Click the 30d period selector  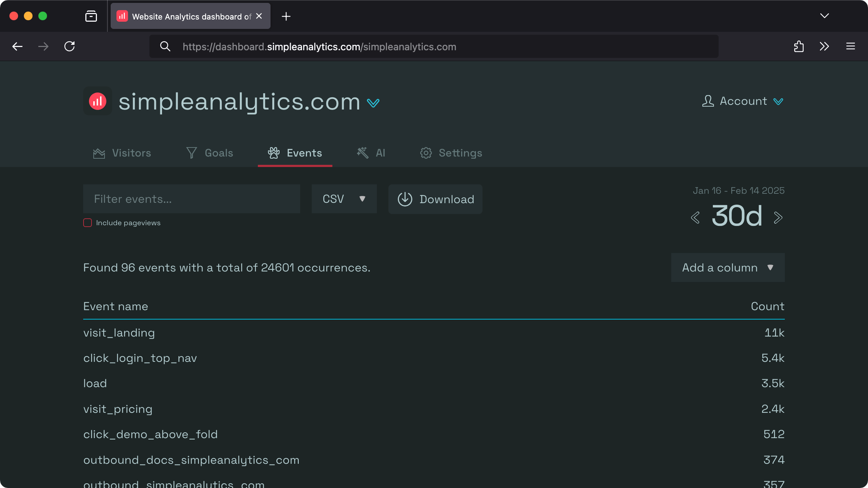pyautogui.click(x=737, y=216)
